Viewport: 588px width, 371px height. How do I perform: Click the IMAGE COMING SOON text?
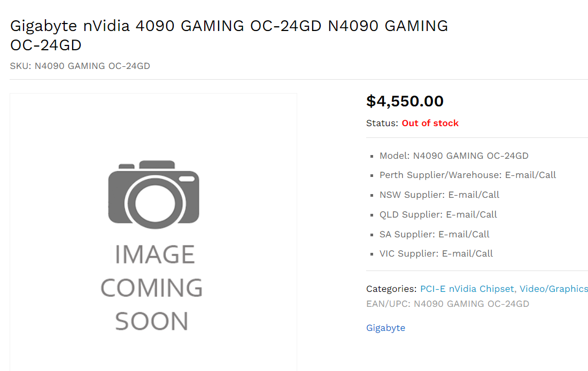(152, 288)
